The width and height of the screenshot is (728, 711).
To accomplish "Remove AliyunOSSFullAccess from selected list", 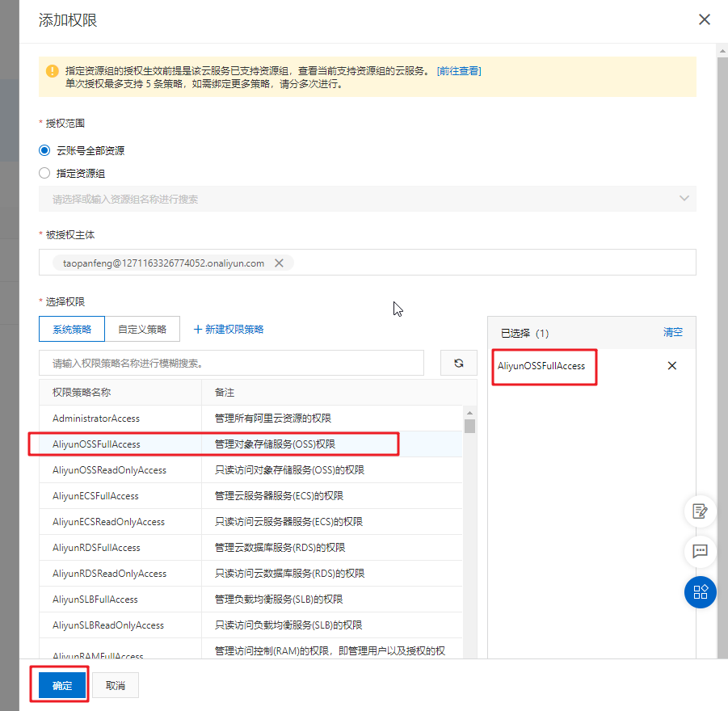I will [671, 366].
